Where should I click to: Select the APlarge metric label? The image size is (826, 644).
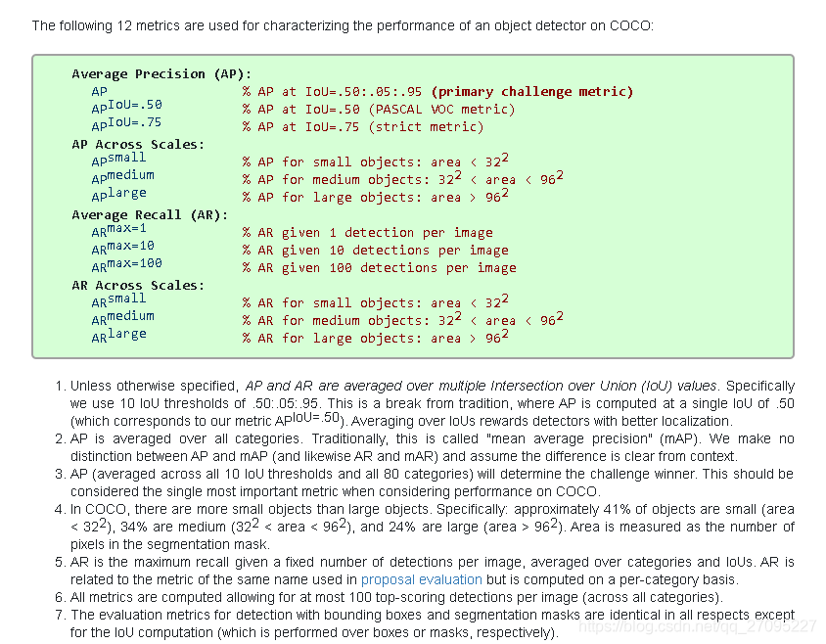(118, 195)
